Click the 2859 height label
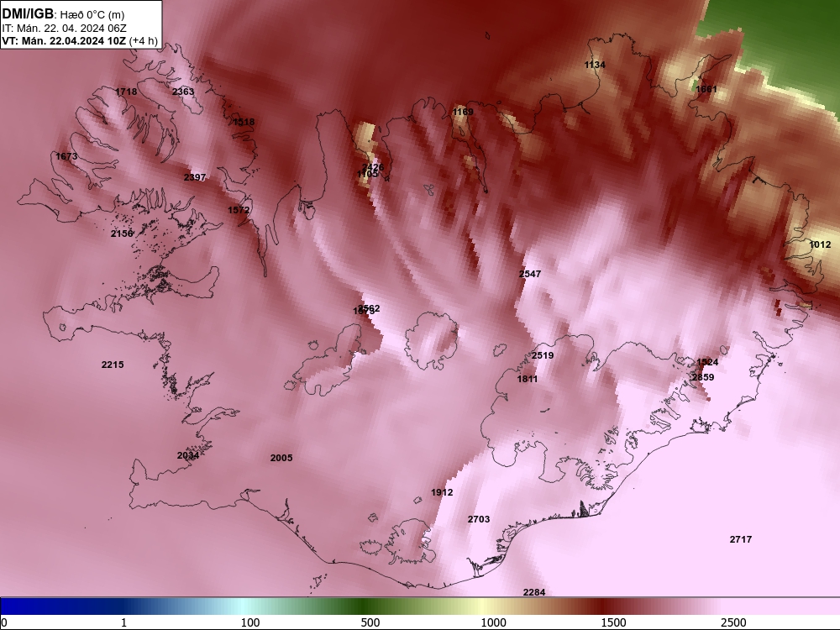The width and height of the screenshot is (840, 630). pos(703,377)
